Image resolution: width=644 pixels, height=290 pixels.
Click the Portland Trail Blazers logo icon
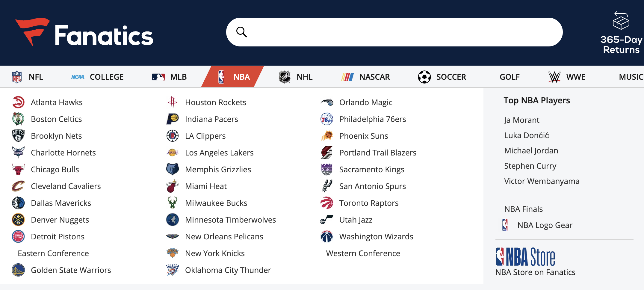(x=327, y=152)
